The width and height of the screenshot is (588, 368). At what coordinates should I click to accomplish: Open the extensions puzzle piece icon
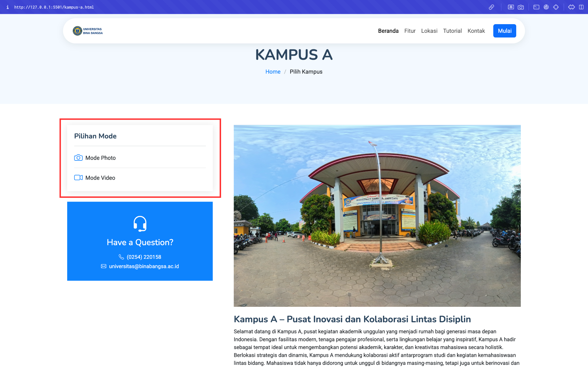coord(571,7)
